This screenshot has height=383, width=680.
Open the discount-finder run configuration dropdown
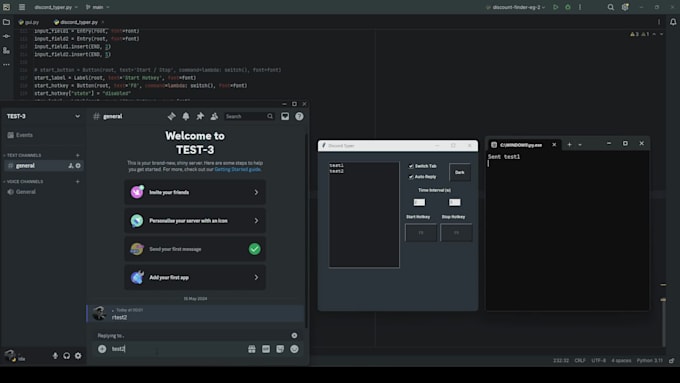tap(515, 7)
